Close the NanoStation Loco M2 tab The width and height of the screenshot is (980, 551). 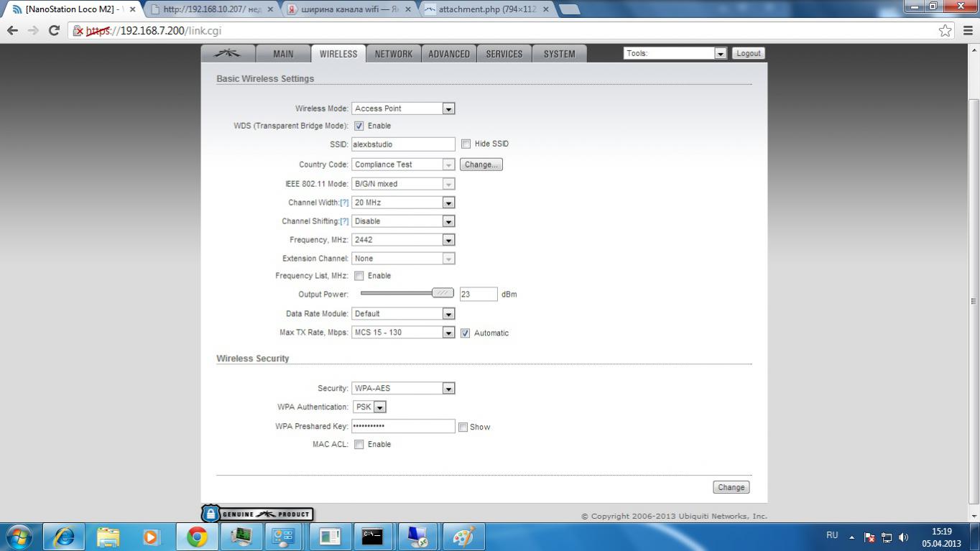132,9
